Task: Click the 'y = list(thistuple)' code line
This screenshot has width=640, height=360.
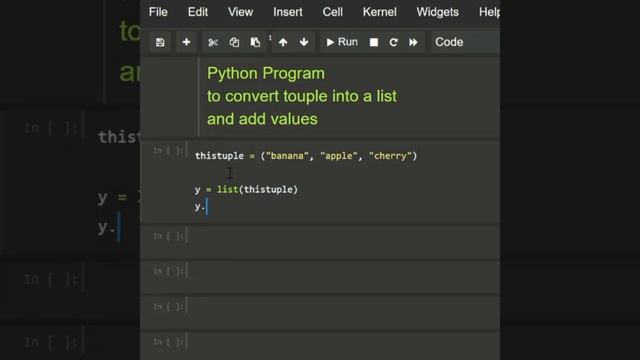Action: [x=246, y=189]
